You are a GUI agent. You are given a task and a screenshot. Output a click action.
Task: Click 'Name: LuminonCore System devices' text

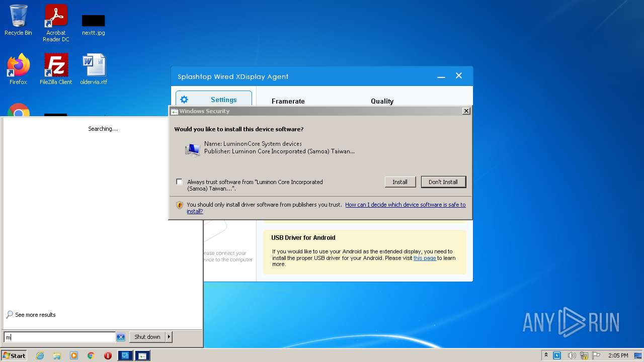tap(253, 144)
